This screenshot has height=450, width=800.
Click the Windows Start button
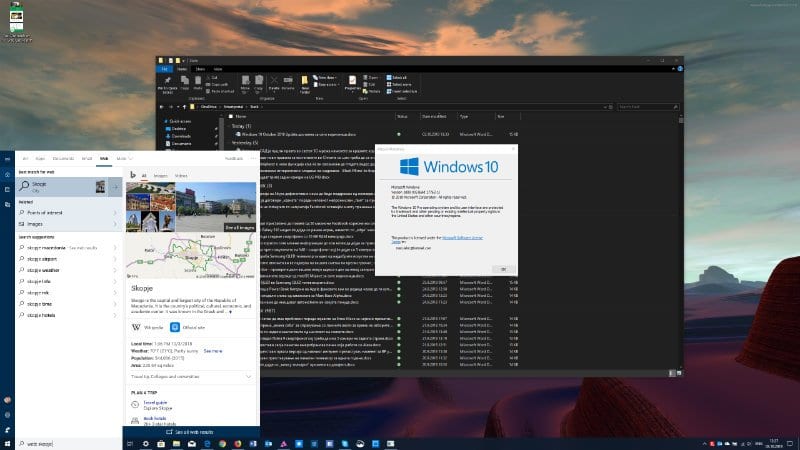pyautogui.click(x=7, y=444)
